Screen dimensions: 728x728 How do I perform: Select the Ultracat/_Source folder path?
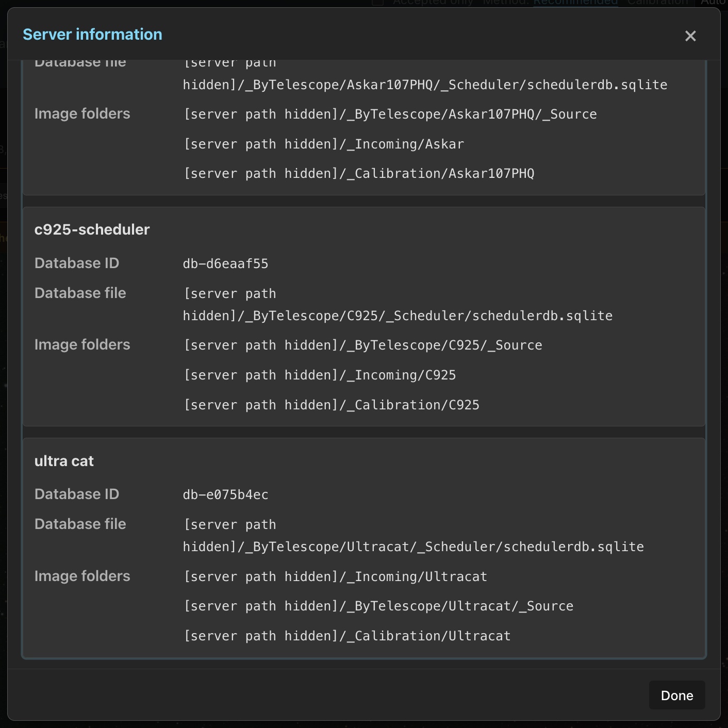(378, 606)
